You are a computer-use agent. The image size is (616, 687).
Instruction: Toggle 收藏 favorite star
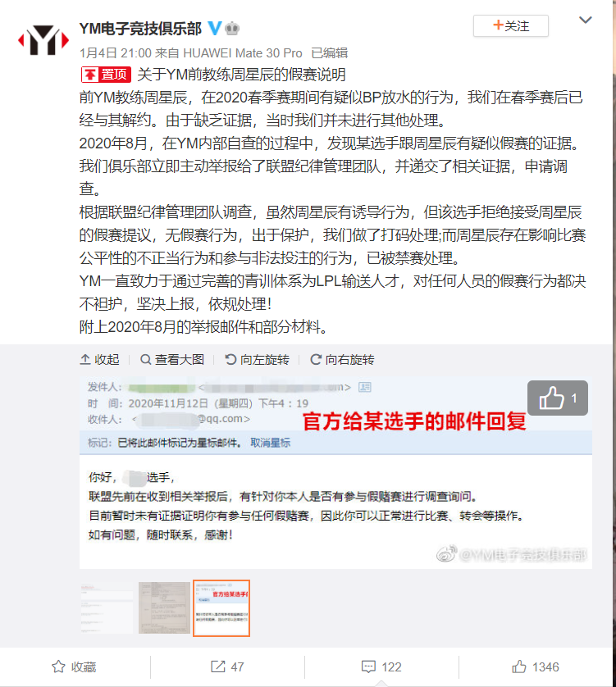74,667
